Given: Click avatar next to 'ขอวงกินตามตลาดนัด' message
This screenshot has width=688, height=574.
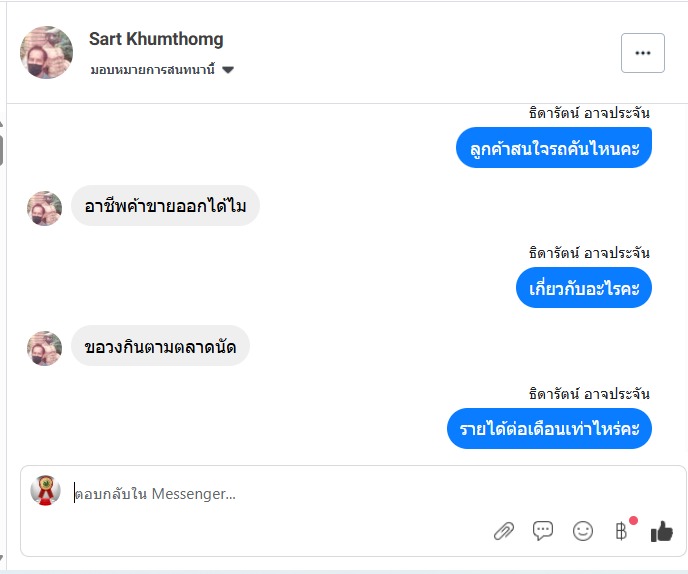Looking at the screenshot, I should [44, 347].
